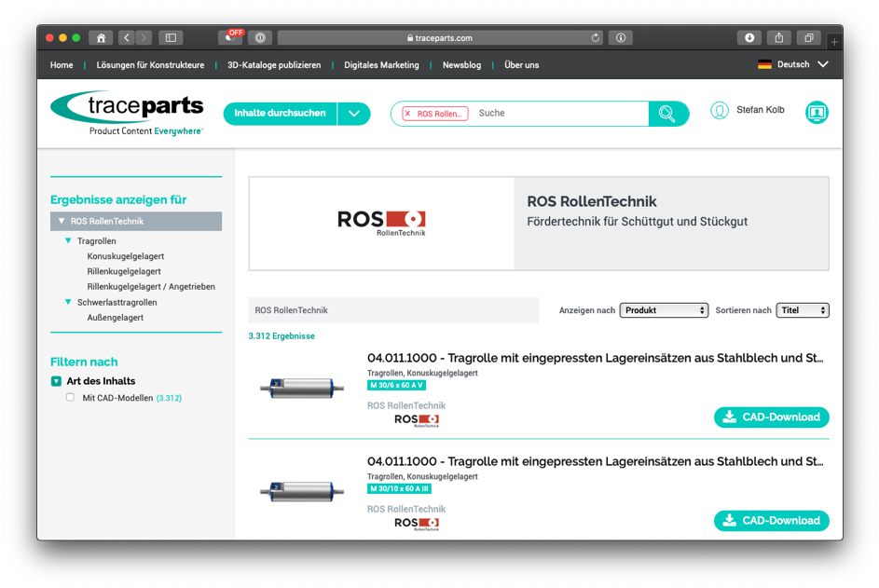The image size is (879, 588).
Task: Reload the page in the address bar
Action: [596, 38]
